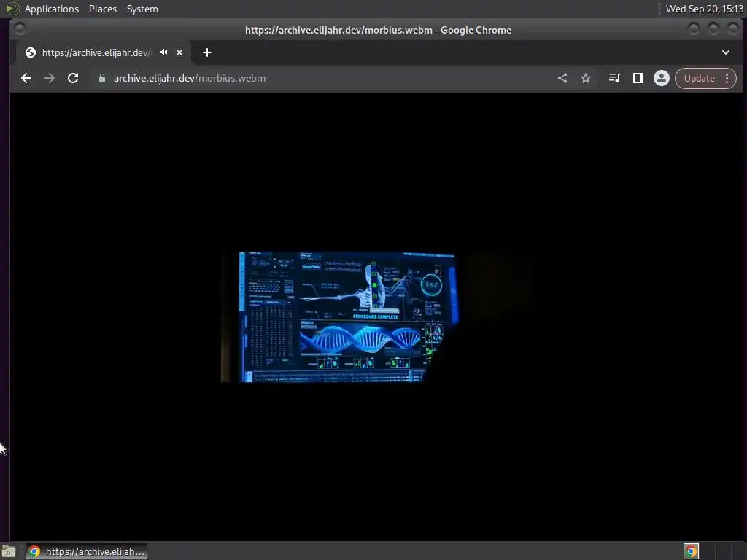
Task: Click Chrome icon in bottom-right workspace switcher
Action: click(x=692, y=551)
